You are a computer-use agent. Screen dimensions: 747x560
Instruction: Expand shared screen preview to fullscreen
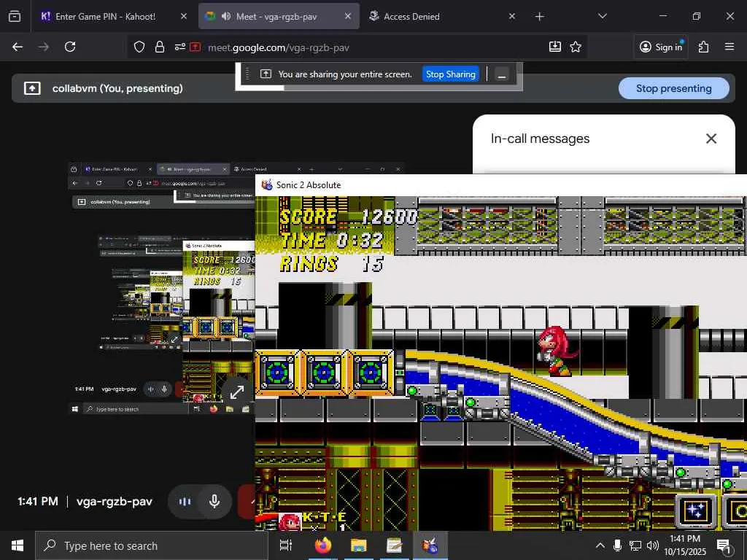click(237, 392)
